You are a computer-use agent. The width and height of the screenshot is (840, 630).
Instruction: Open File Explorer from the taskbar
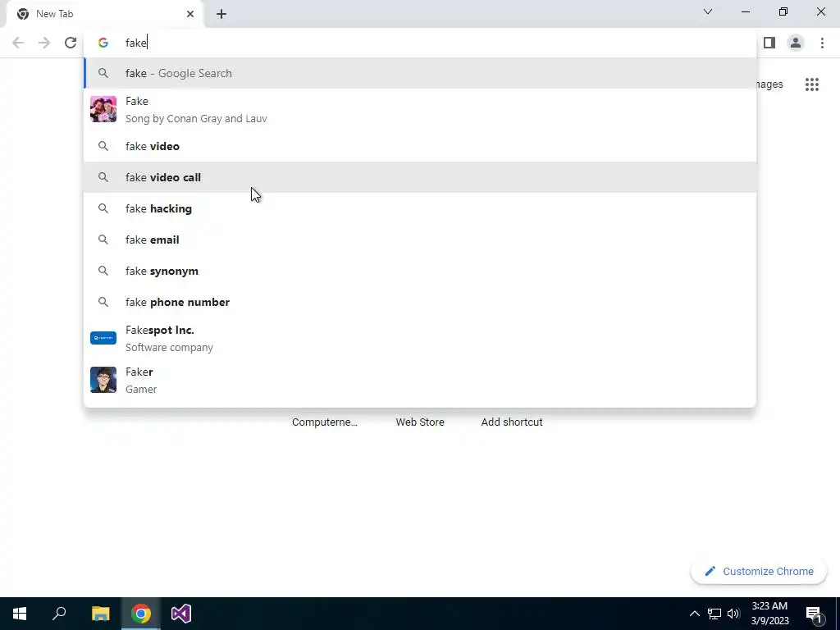pyautogui.click(x=100, y=614)
